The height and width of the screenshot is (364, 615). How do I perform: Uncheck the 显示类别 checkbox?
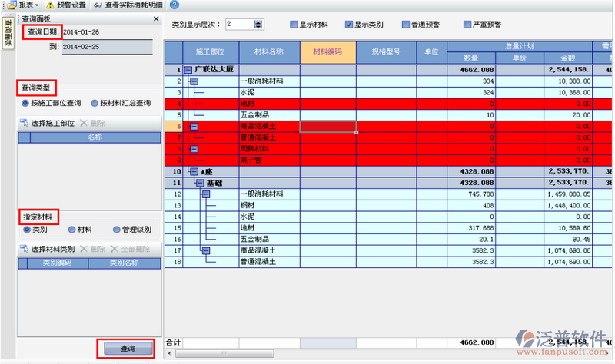pyautogui.click(x=349, y=25)
